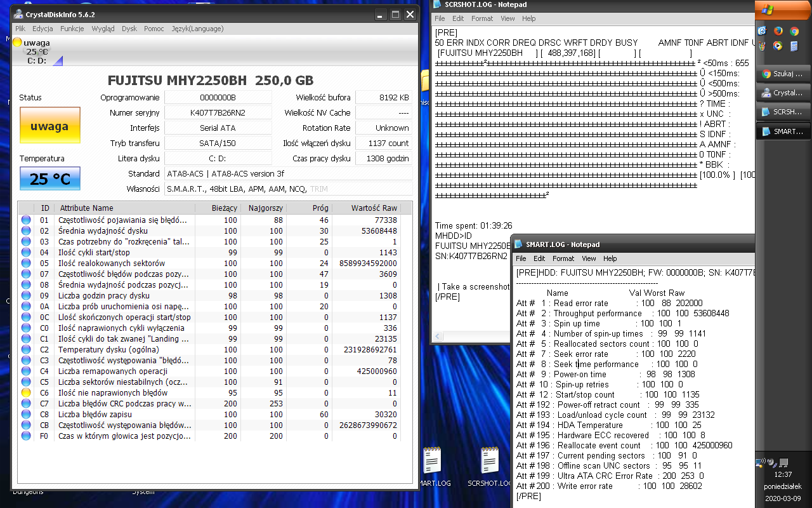Click the status circle for attribute F0
Screen dimensions: 812x508
[26, 436]
